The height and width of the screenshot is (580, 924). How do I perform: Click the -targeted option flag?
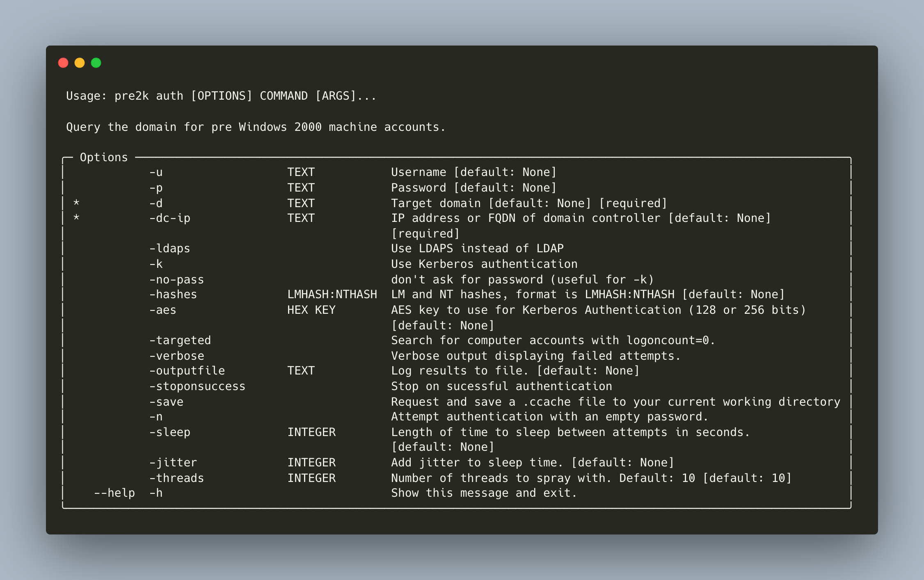(180, 340)
